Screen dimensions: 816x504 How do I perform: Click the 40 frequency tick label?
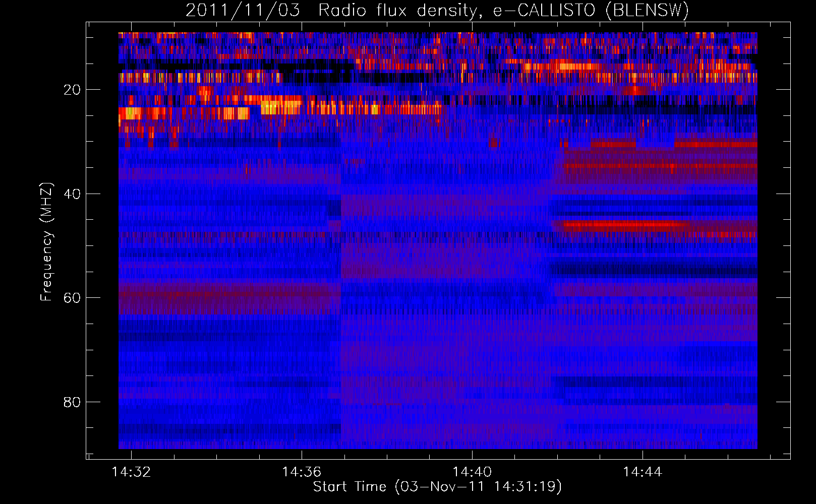point(72,194)
